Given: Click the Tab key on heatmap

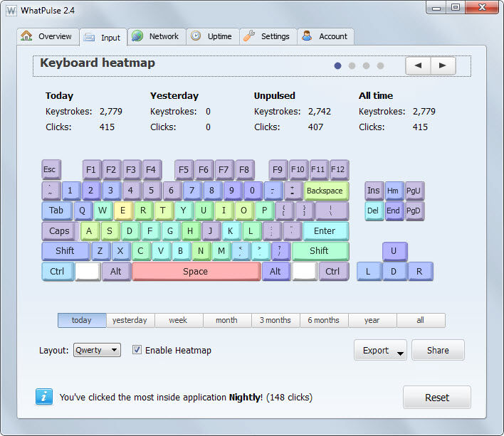Looking at the screenshot, I should click(x=57, y=211).
